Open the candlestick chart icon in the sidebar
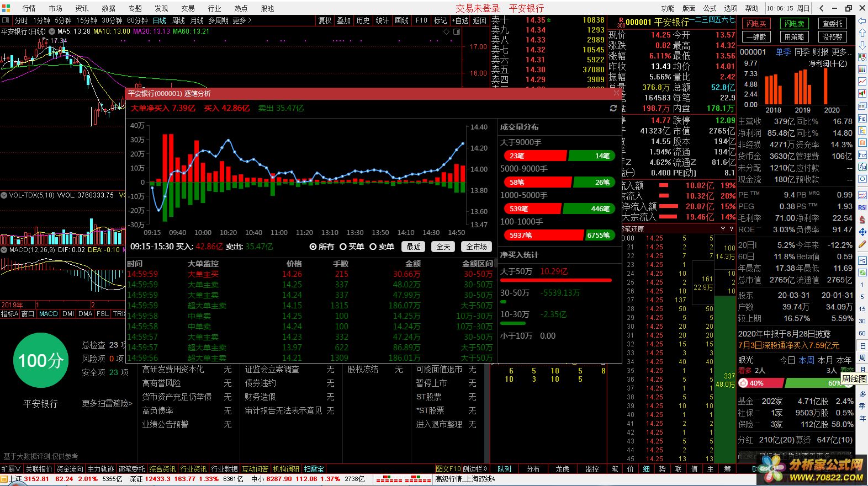This screenshot has height=486, width=868. [x=862, y=93]
